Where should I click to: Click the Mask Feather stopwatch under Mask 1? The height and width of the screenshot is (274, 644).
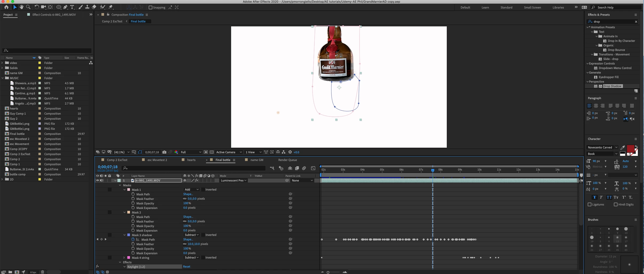click(133, 199)
